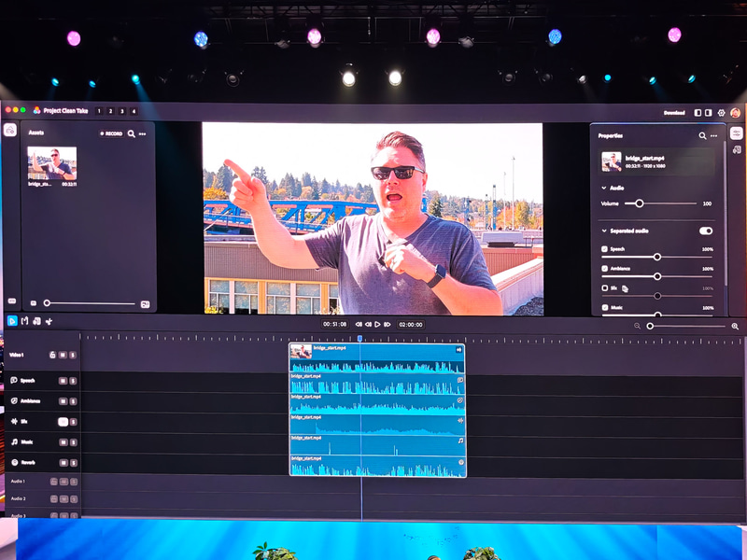The image size is (747, 560).
Task: Click the Project Clean Take app logo
Action: tap(36, 110)
